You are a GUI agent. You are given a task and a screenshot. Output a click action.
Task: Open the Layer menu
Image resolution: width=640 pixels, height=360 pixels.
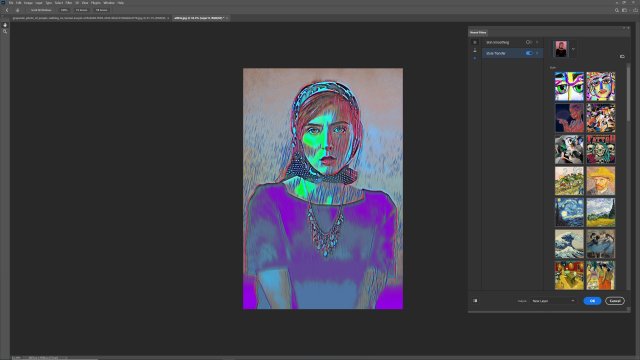pos(39,3)
